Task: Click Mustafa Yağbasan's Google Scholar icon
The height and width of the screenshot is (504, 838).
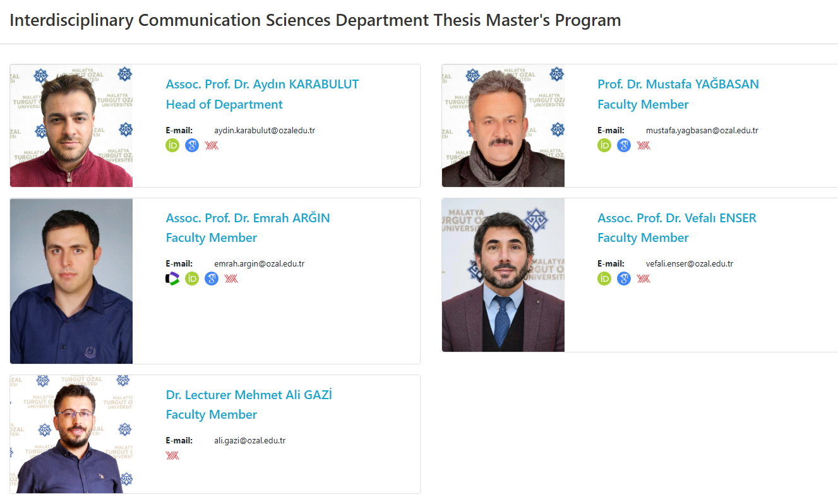Action: point(624,146)
